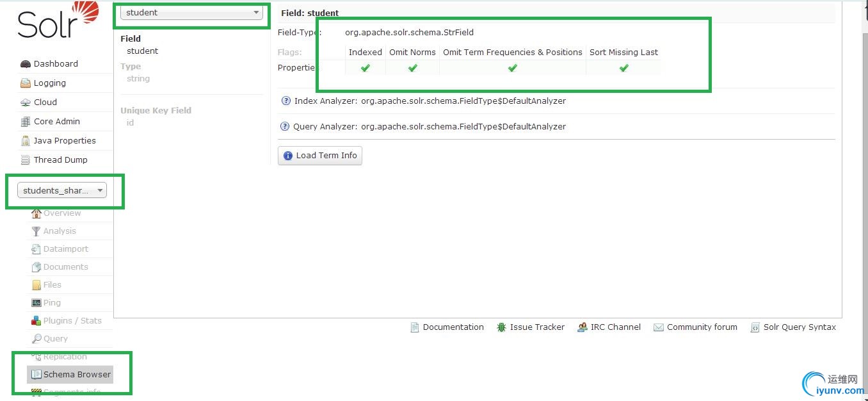This screenshot has height=401, width=868.
Task: Go to the Cloud view
Action: point(45,102)
